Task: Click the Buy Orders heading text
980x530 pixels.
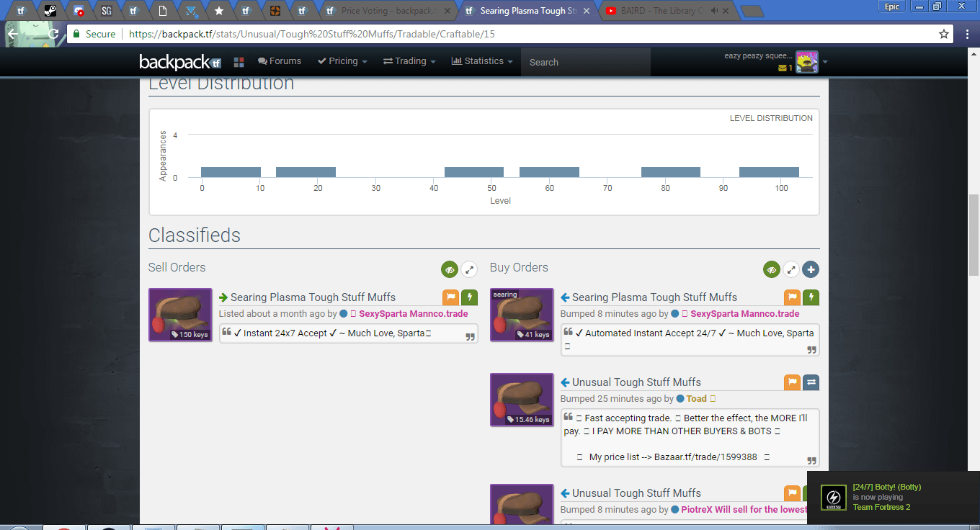Action: 519,267
